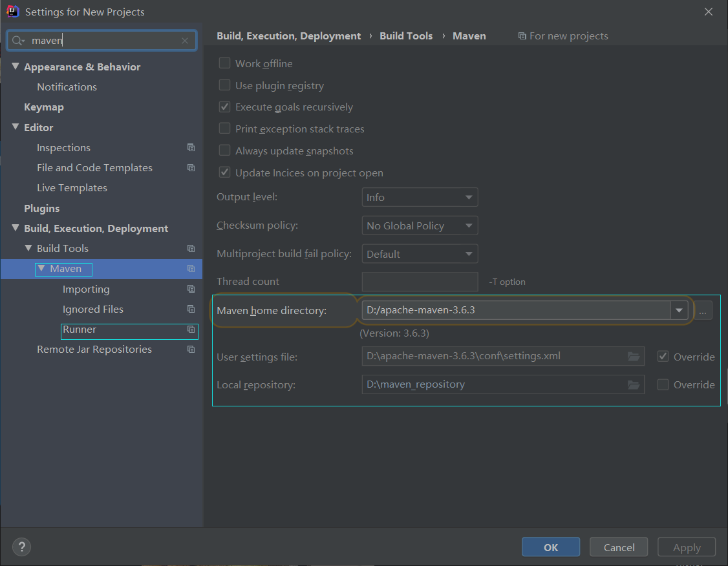Click in the Thread count field
Screen dimensions: 728x566
pos(420,282)
